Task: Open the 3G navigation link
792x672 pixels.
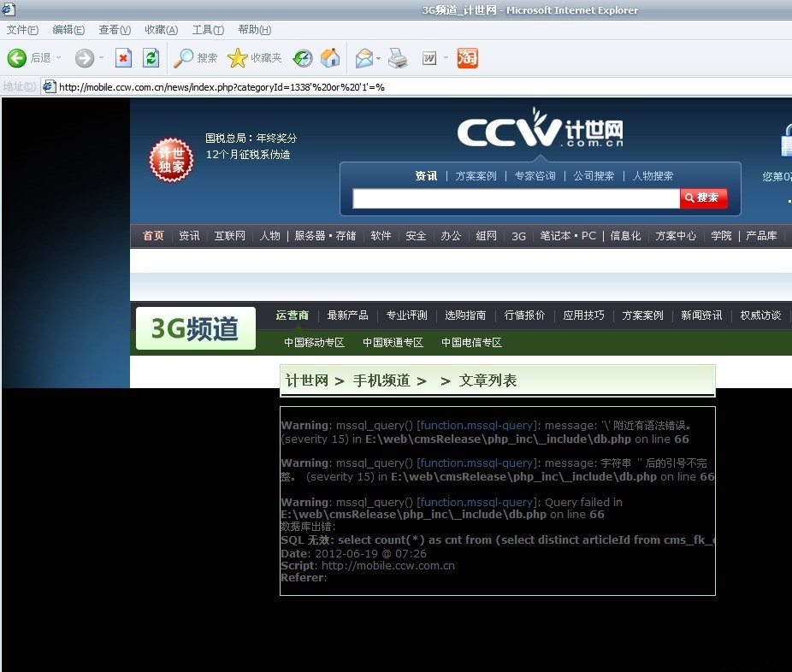Action: tap(519, 236)
